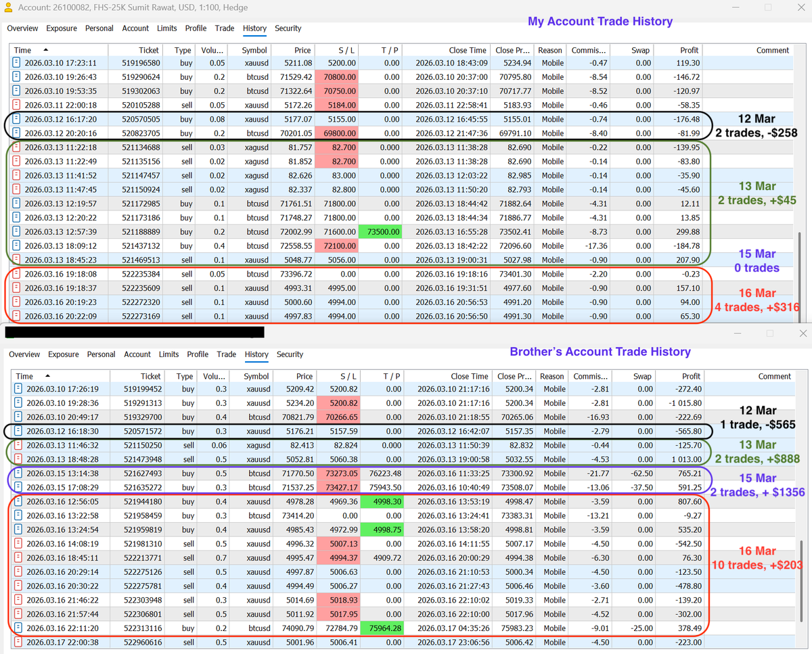Select row icon for ticket 520105288
Viewport: 812px width, 654px height.
(x=17, y=105)
